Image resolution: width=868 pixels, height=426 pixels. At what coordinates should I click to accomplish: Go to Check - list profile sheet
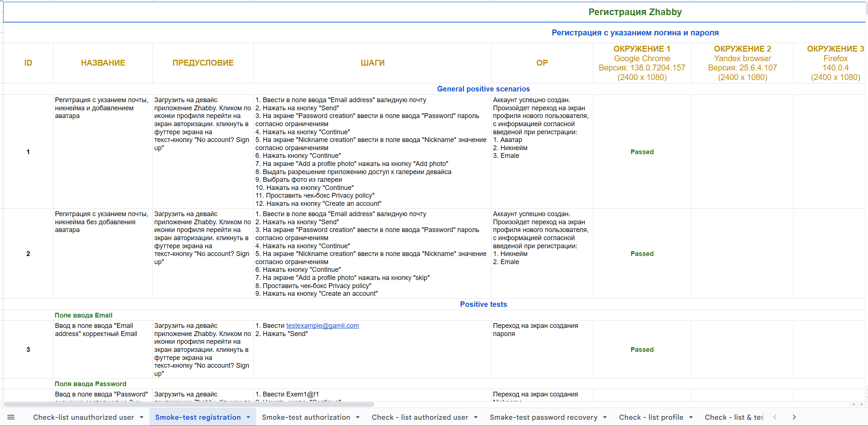[651, 417]
